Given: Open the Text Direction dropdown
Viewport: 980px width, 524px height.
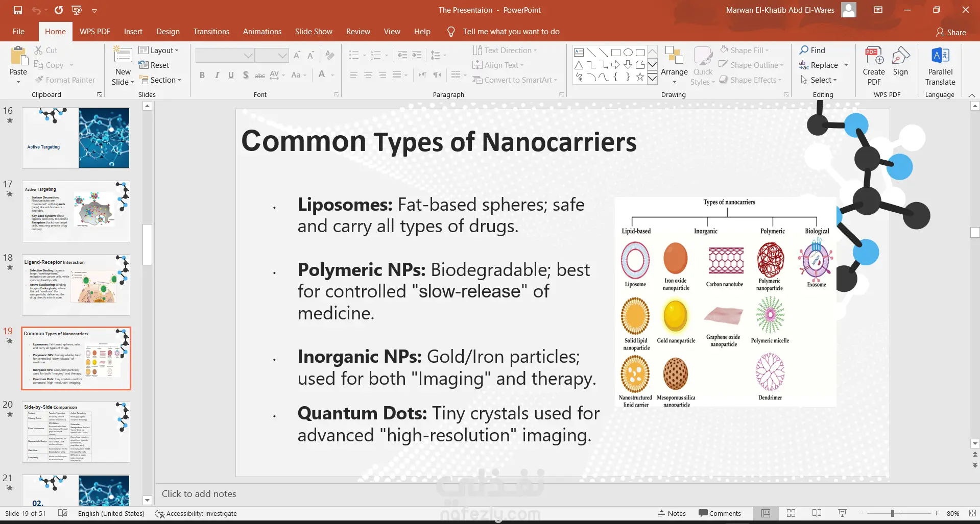Looking at the screenshot, I should (x=505, y=50).
